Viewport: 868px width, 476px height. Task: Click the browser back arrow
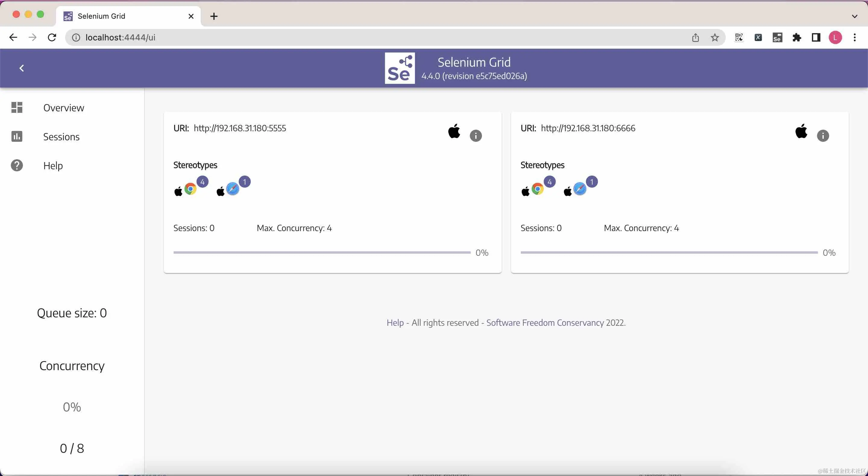click(x=13, y=37)
